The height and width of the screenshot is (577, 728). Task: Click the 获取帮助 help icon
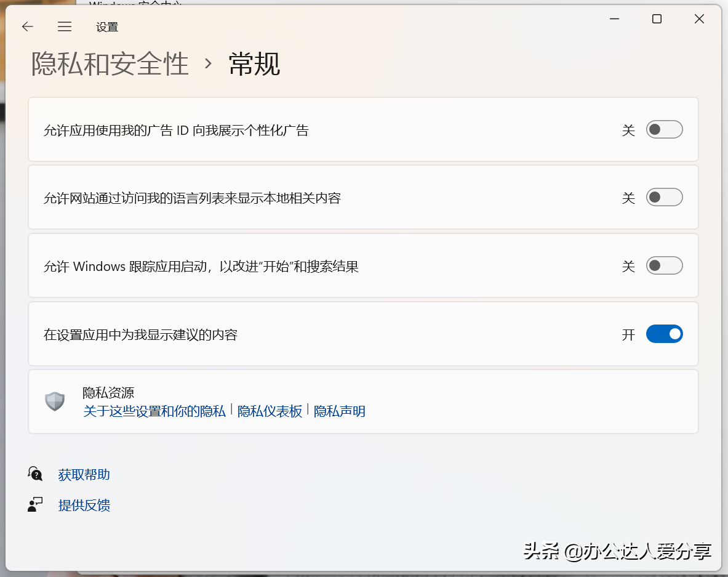35,474
